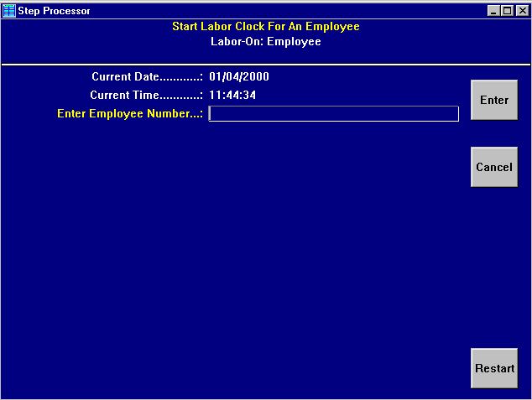Minimize the Step Processor window
The width and height of the screenshot is (532, 400).
tap(494, 11)
